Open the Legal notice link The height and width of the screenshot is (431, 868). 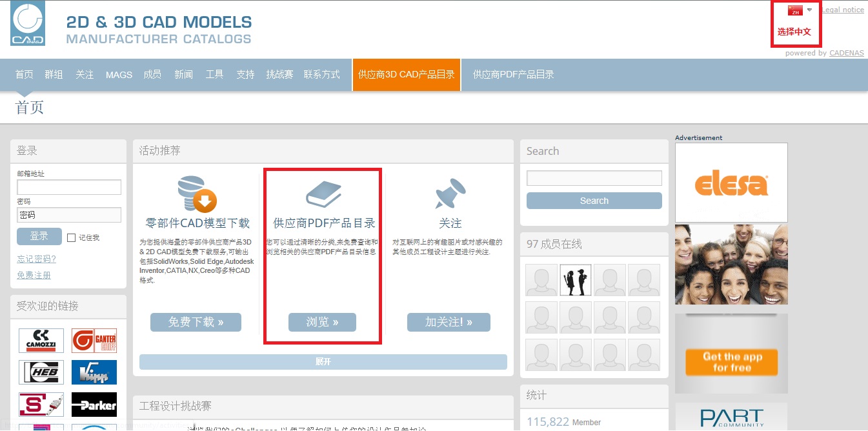pyautogui.click(x=843, y=10)
